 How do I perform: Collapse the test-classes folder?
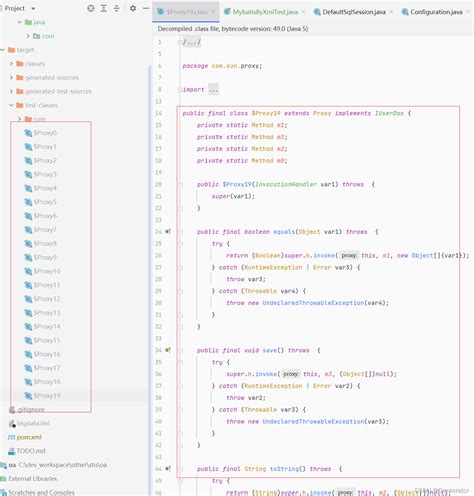(11, 105)
